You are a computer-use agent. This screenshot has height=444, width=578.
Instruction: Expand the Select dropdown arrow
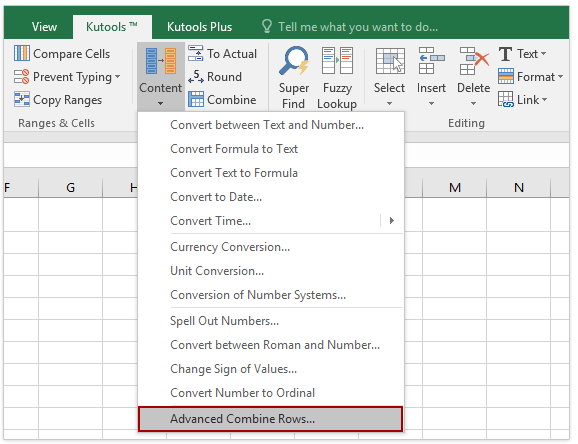[x=390, y=104]
